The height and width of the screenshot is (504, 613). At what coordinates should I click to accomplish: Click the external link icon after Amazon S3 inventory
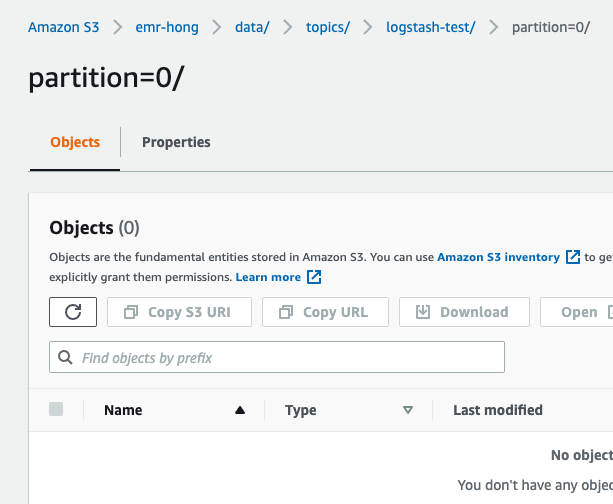coord(573,257)
